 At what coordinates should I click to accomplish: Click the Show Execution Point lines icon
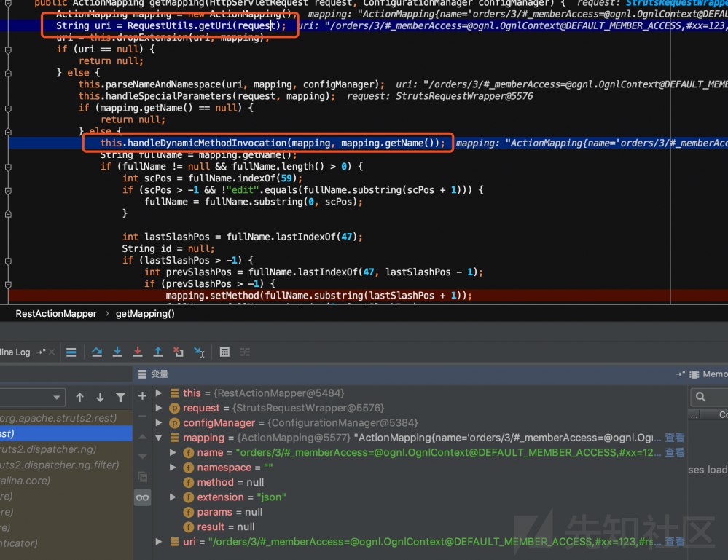click(71, 352)
